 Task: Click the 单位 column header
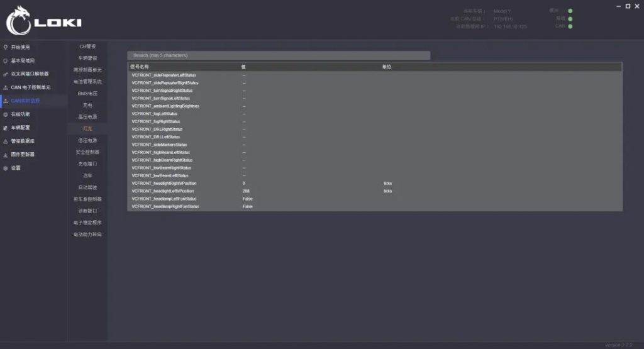(x=387, y=67)
